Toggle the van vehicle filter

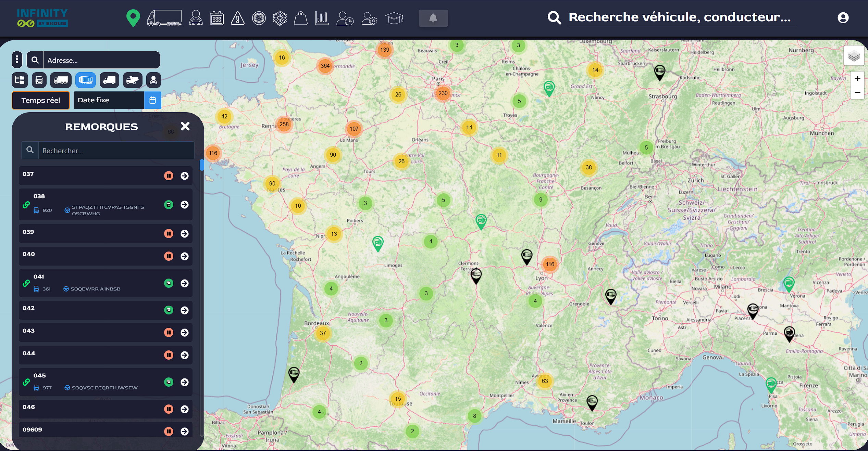[109, 80]
